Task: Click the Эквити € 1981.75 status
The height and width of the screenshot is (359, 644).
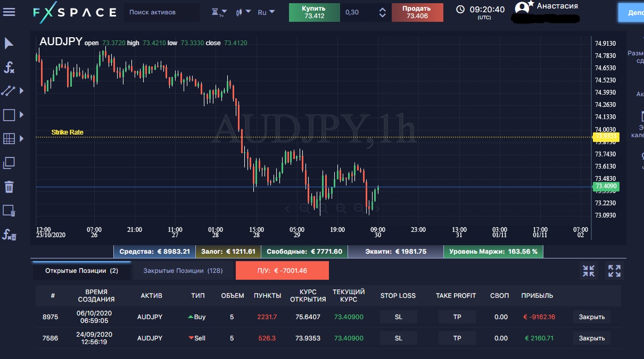Action: (x=395, y=252)
